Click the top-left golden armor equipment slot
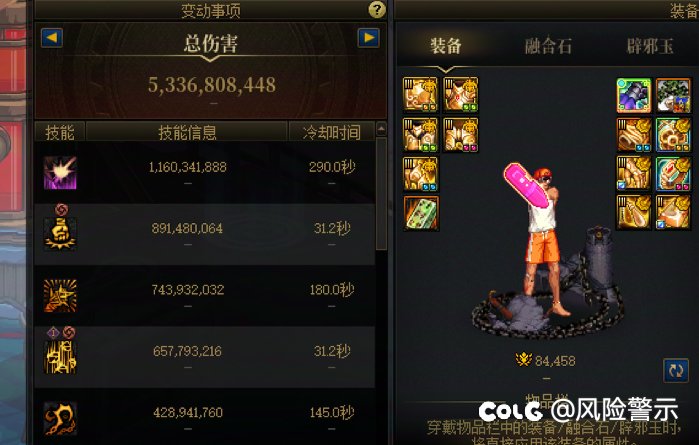 click(420, 95)
